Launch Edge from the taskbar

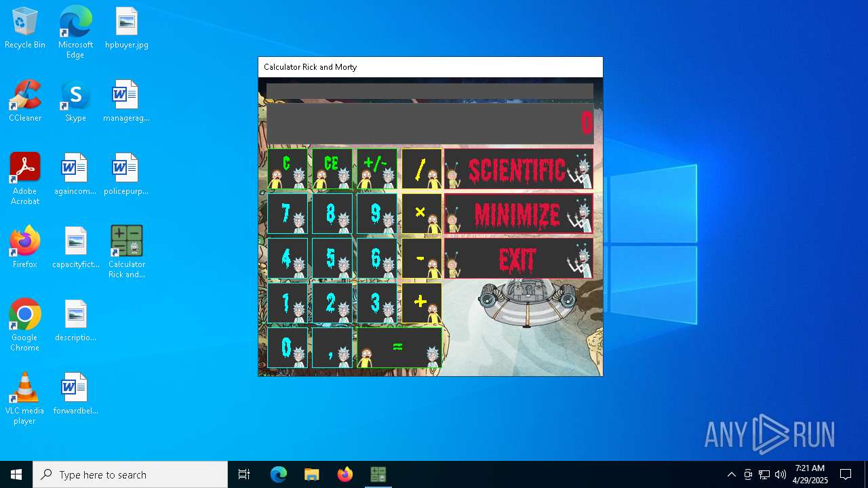tap(279, 474)
